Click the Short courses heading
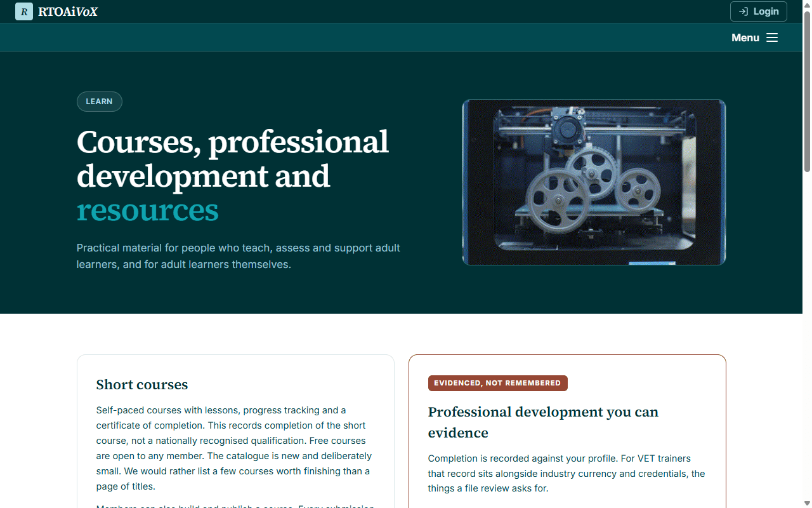 pyautogui.click(x=142, y=385)
